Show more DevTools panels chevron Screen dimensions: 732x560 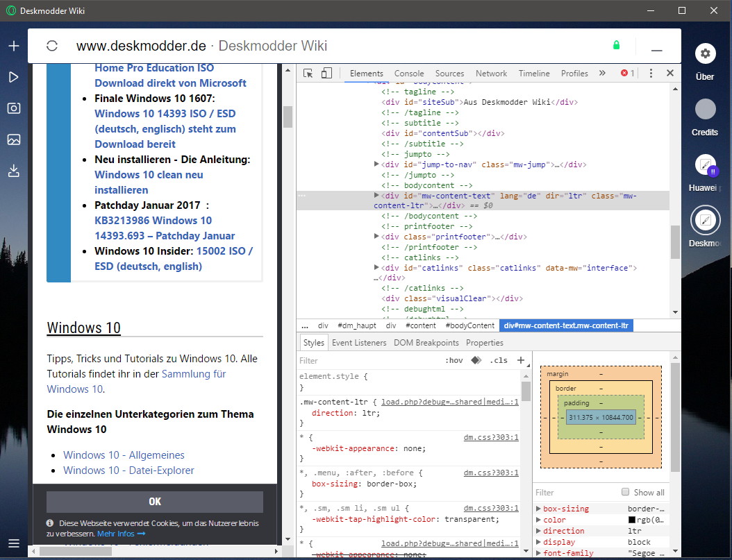click(x=602, y=73)
